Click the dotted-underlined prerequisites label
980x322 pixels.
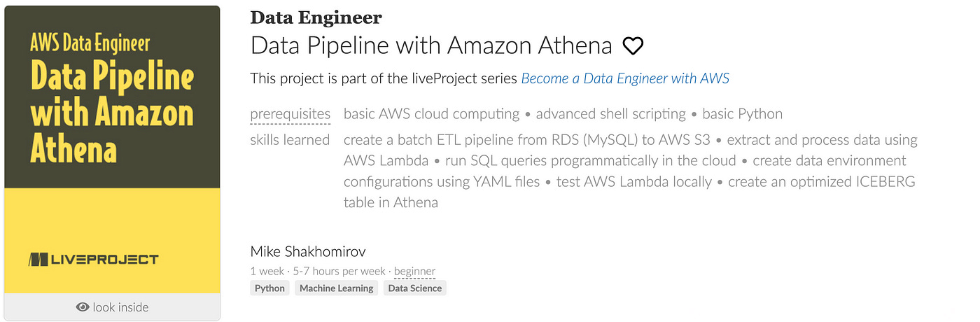click(x=290, y=113)
